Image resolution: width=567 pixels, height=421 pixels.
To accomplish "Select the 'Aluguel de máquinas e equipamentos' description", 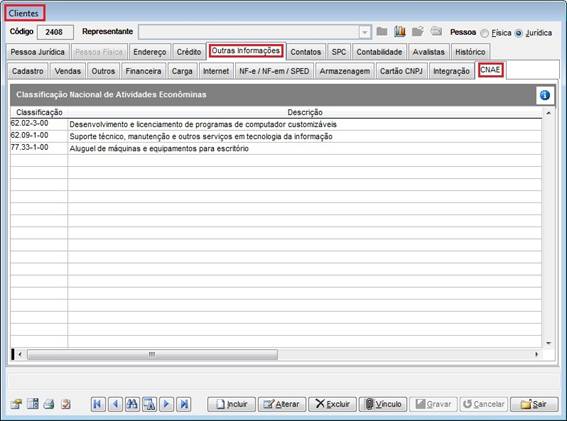I will pyautogui.click(x=304, y=148).
